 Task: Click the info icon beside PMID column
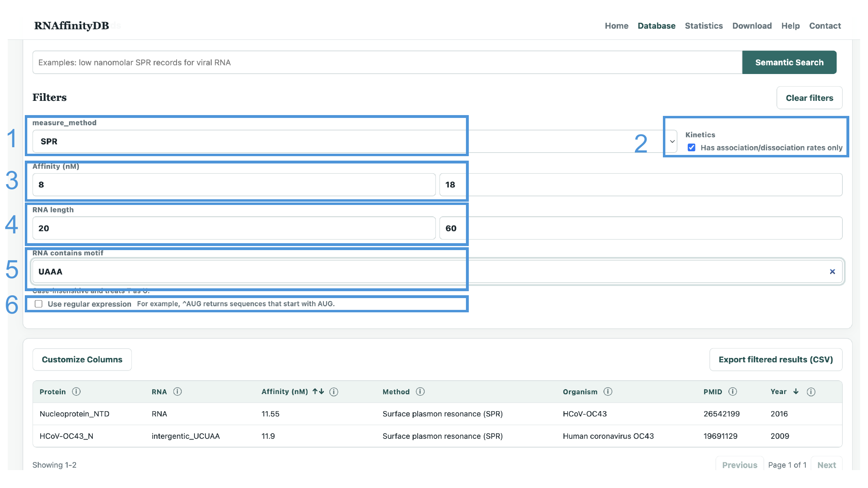click(x=732, y=392)
